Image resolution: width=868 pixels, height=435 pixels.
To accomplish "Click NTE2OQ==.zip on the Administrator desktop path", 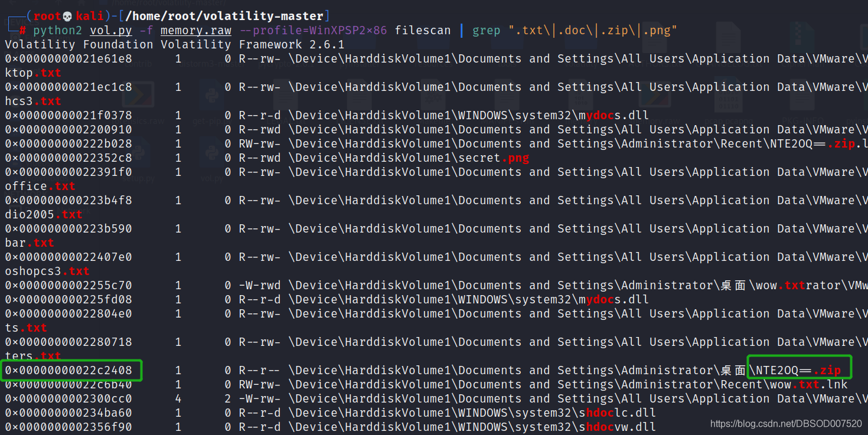I will 798,370.
